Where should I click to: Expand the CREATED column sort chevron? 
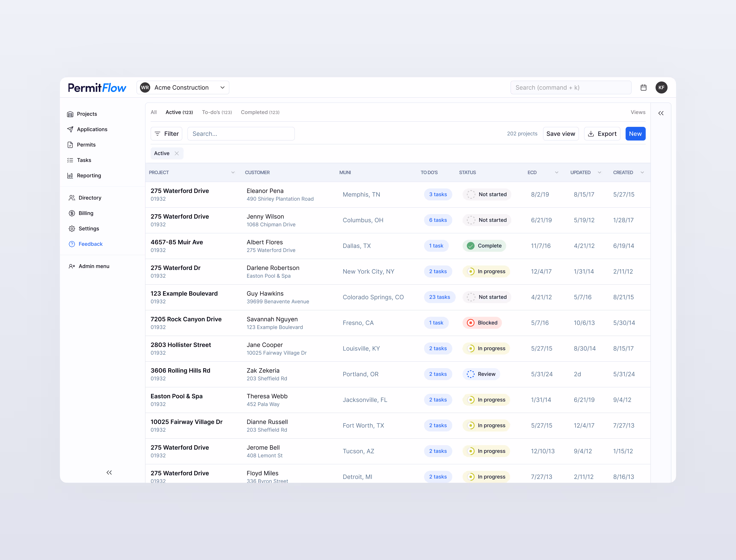tap(642, 172)
